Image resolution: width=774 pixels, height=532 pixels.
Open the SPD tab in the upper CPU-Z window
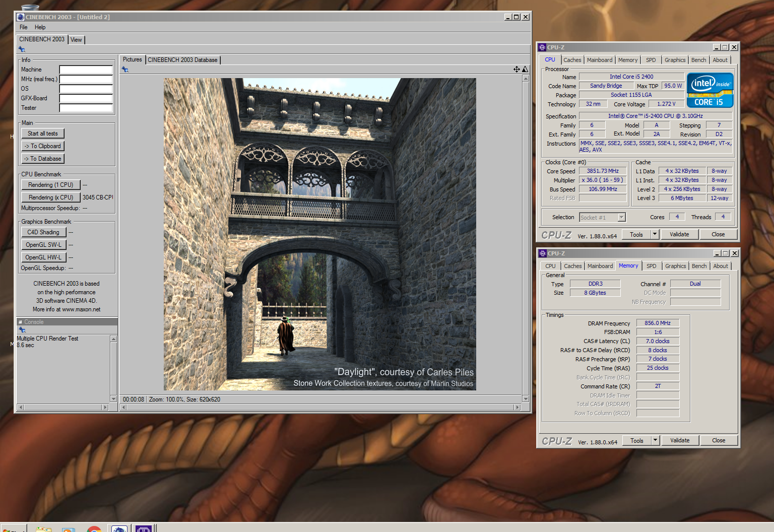point(651,60)
